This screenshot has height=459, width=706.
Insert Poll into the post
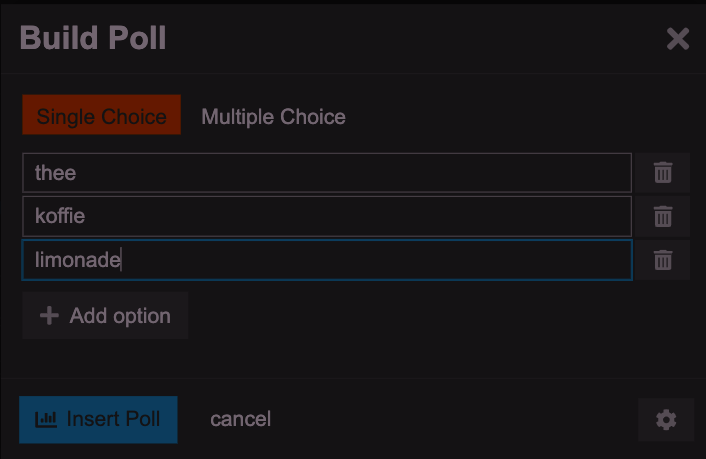click(98, 420)
